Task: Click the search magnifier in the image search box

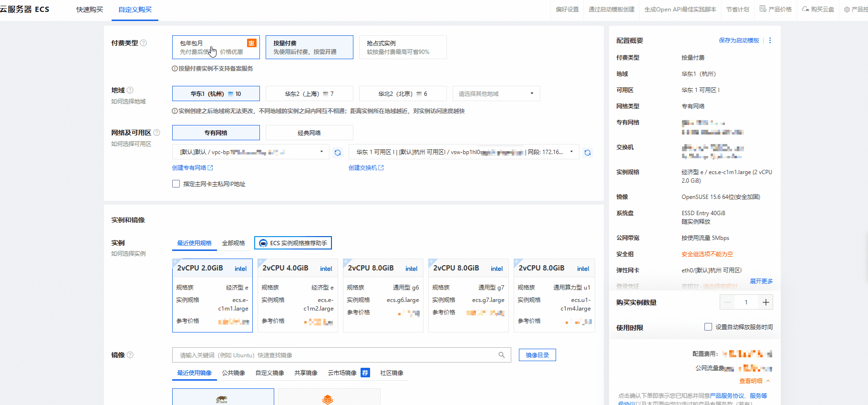Action: point(502,355)
